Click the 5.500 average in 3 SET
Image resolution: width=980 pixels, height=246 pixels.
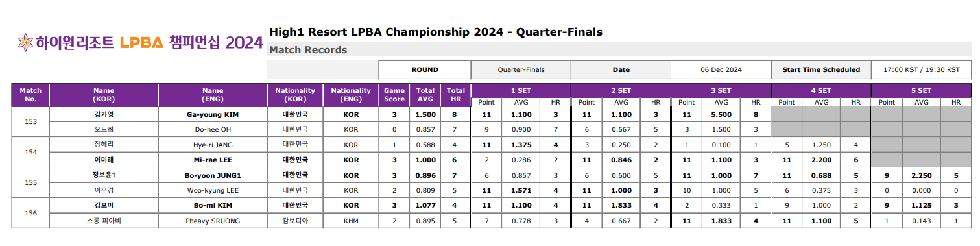[x=721, y=114]
